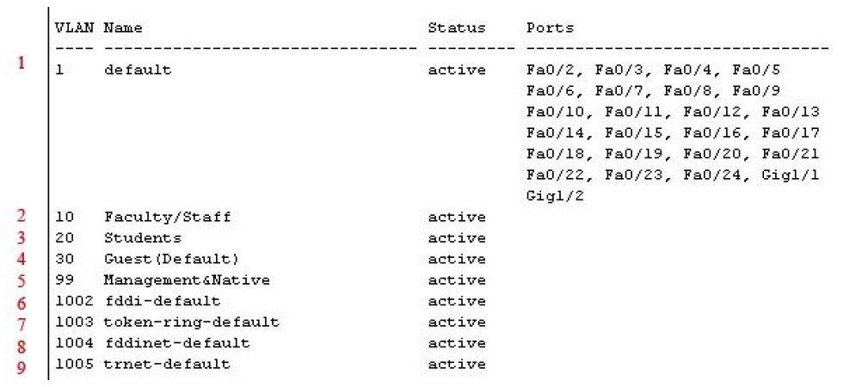Select VLAN ID 1002

tap(71, 301)
